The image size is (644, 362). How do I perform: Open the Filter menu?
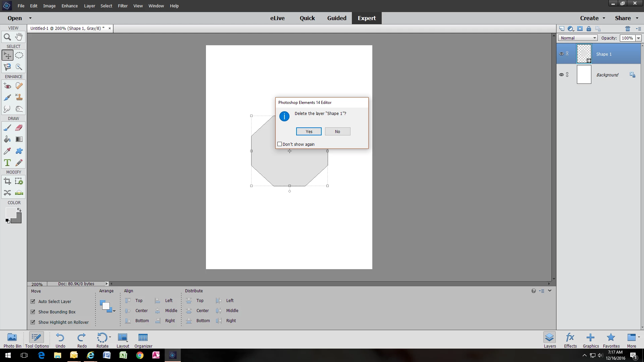122,6
